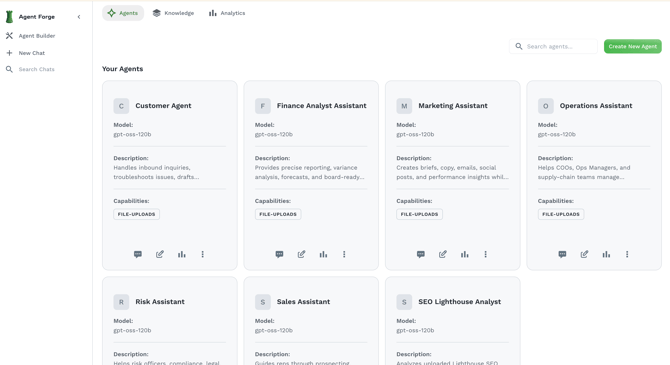Viewport: 670px width, 365px height.
Task: Select the Operations Assistant card title
Action: 596,106
